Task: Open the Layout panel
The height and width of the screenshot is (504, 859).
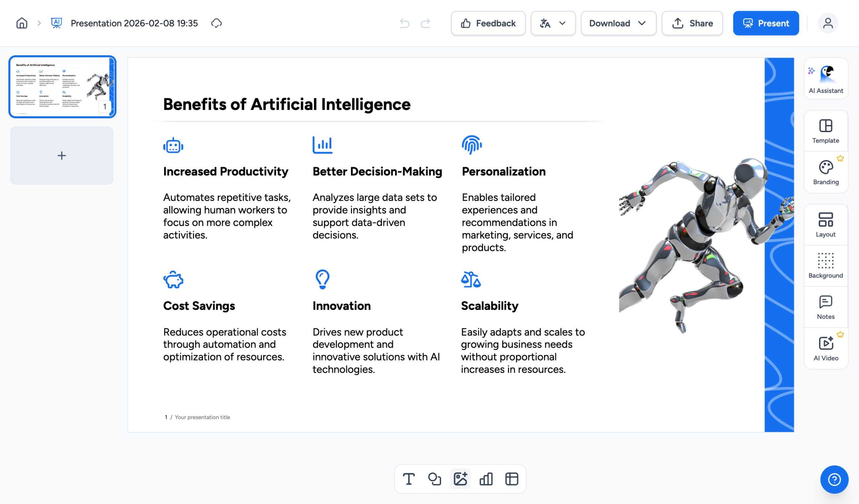Action: [x=825, y=225]
